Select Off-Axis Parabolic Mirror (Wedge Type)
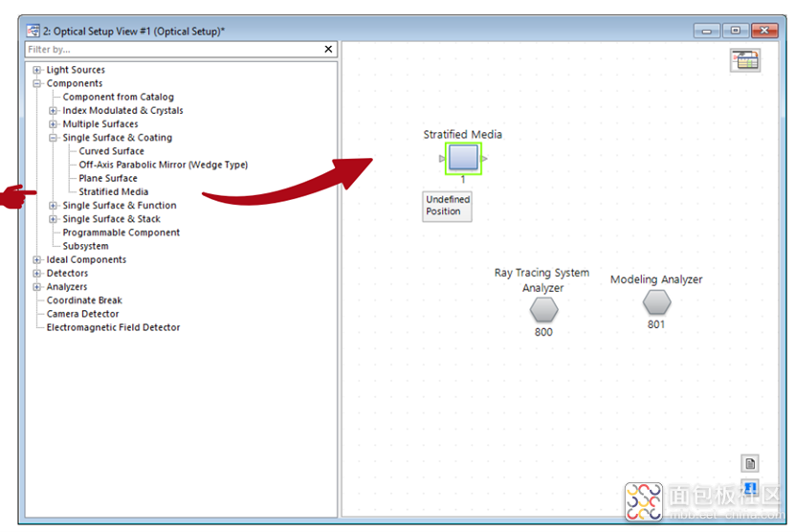The image size is (795, 532). click(164, 165)
